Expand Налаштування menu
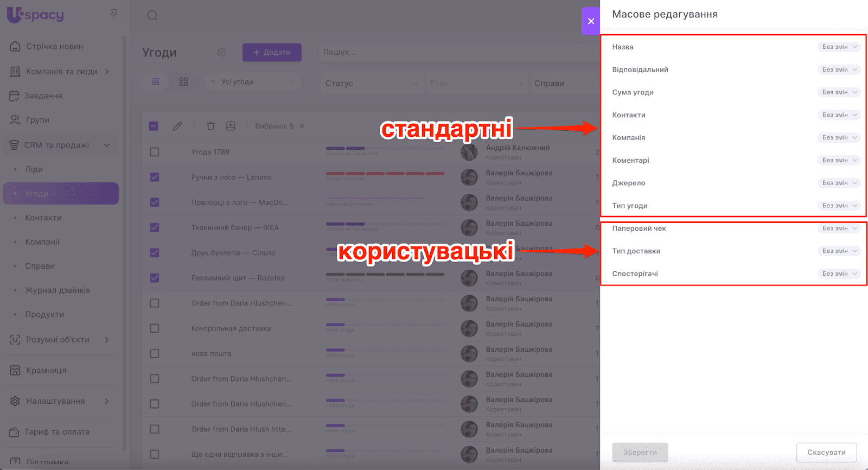This screenshot has height=470, width=868. [x=107, y=401]
